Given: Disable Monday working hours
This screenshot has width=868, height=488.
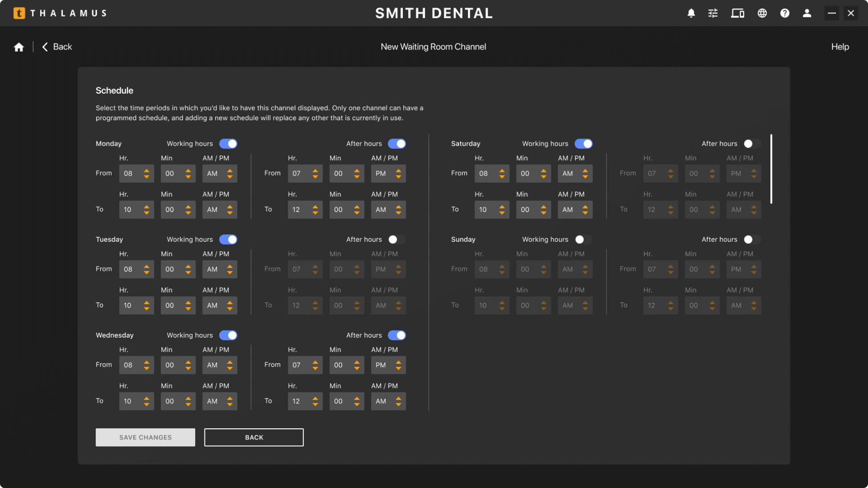Looking at the screenshot, I should (x=228, y=143).
